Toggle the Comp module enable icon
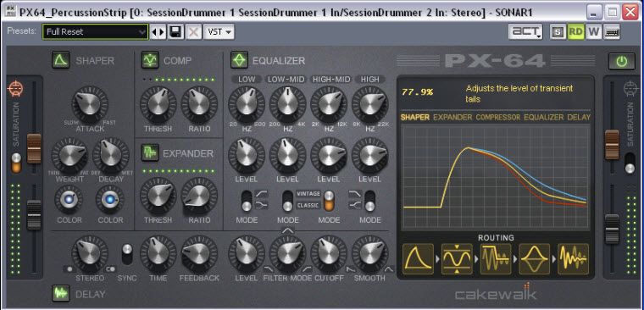 150,60
